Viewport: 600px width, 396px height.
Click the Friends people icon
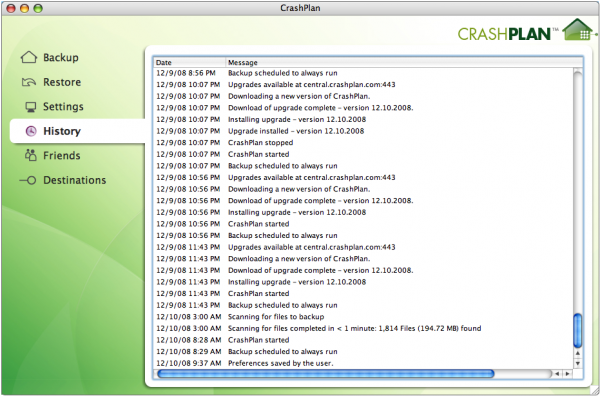click(x=30, y=155)
